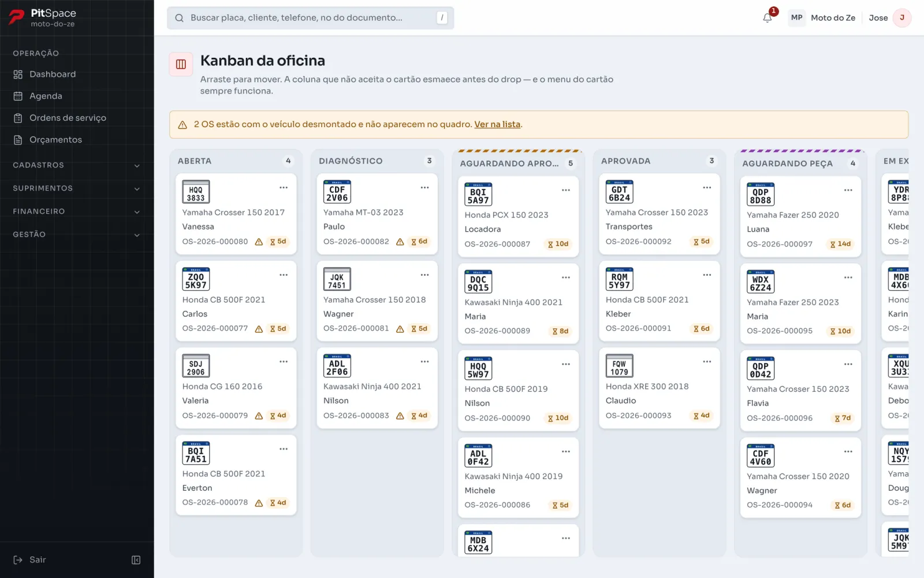Viewport: 924px width, 578px height.
Task: Click warning icon on OS-2026-000082
Action: click(x=400, y=242)
